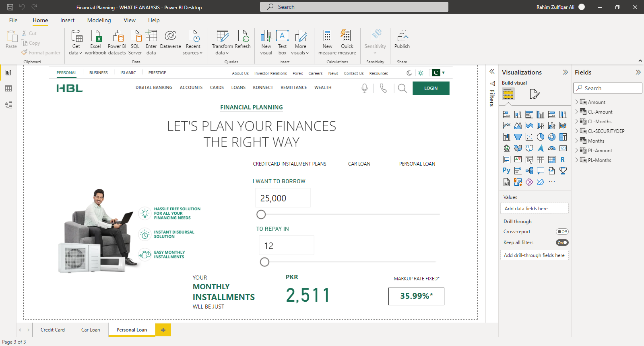Open the Help ribbon tab

(154, 20)
